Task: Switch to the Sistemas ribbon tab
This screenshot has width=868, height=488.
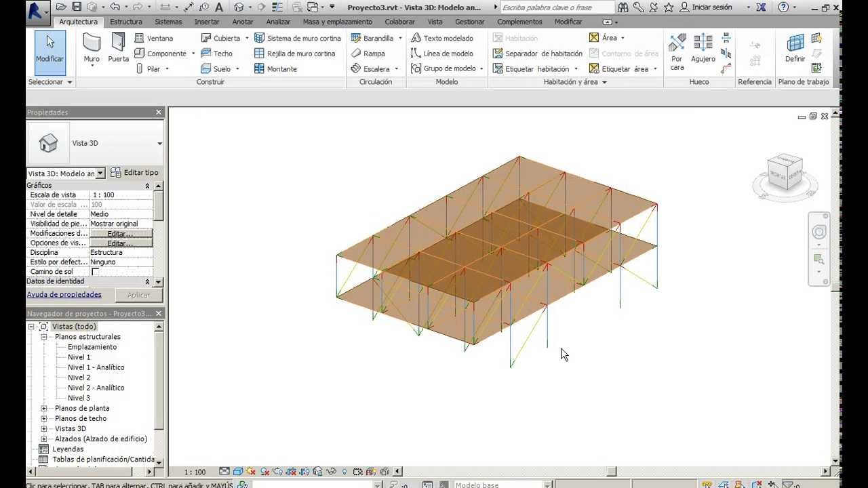Action: click(x=168, y=22)
